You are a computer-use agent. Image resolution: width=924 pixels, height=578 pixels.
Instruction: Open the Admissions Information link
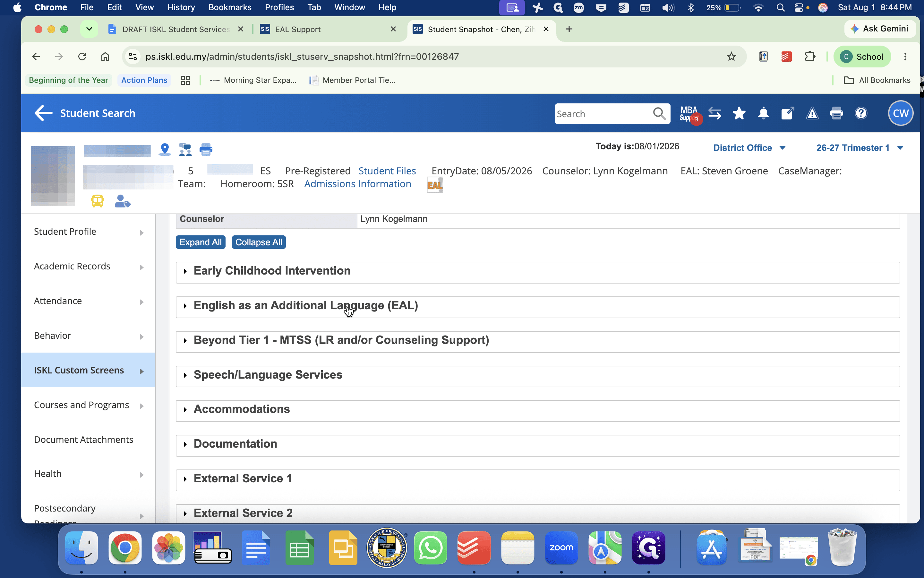(357, 184)
